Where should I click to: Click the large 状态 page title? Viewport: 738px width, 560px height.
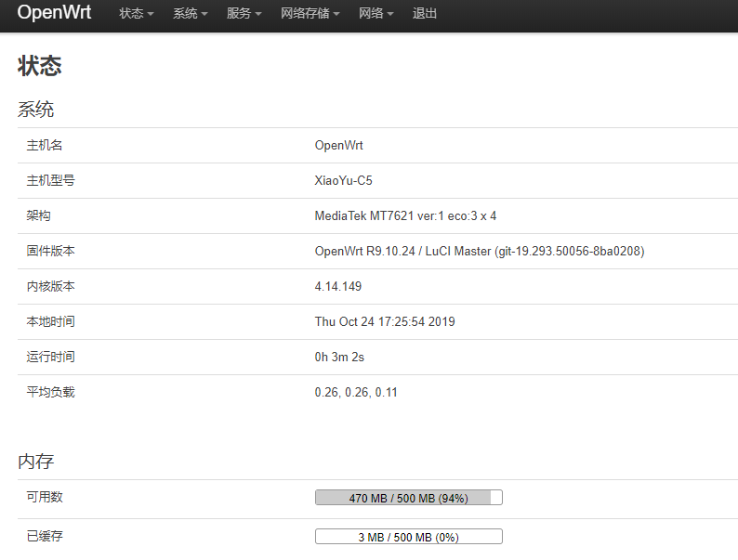click(x=40, y=66)
